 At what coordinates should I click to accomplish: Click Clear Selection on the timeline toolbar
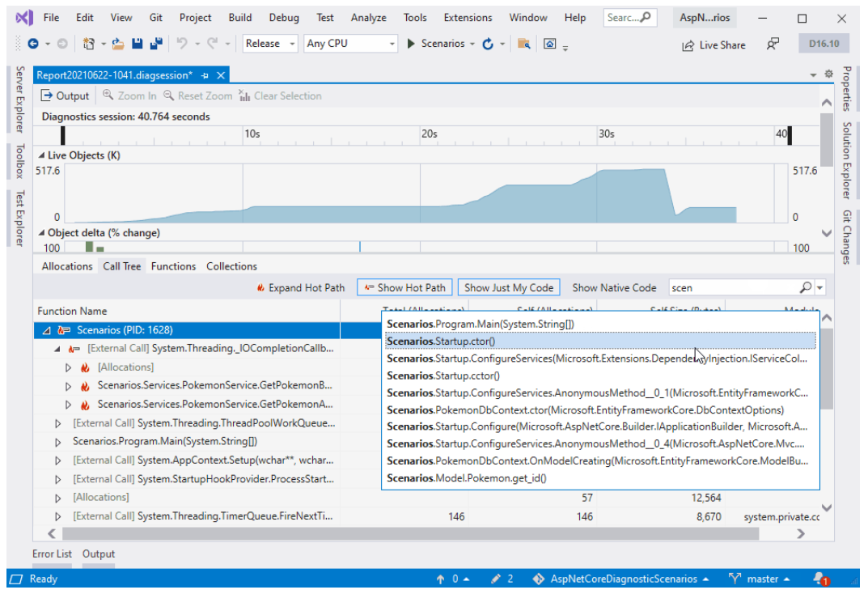280,95
